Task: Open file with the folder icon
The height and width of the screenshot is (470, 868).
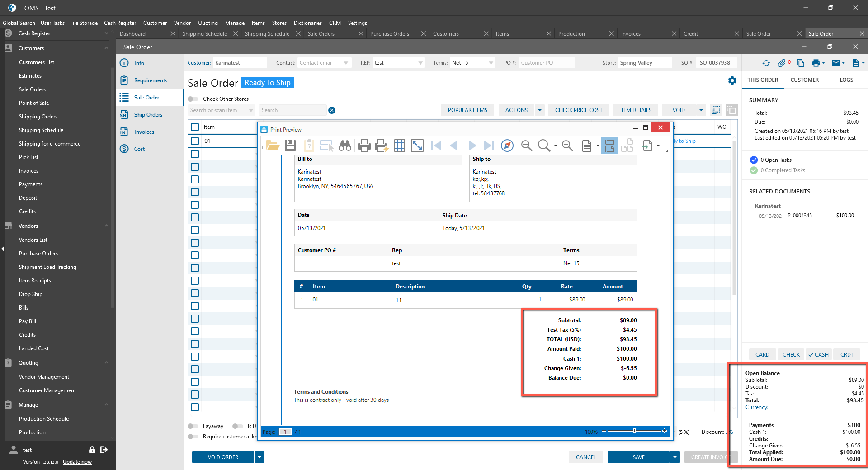Action: coord(273,146)
